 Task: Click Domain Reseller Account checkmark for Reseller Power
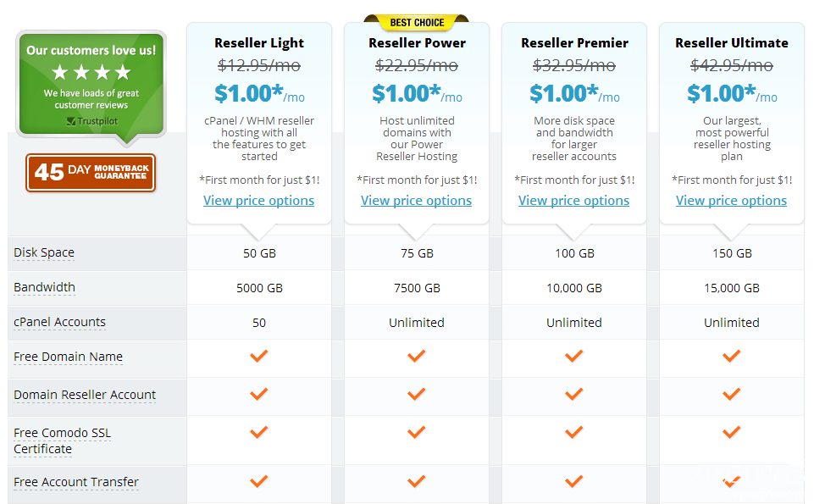tap(417, 394)
